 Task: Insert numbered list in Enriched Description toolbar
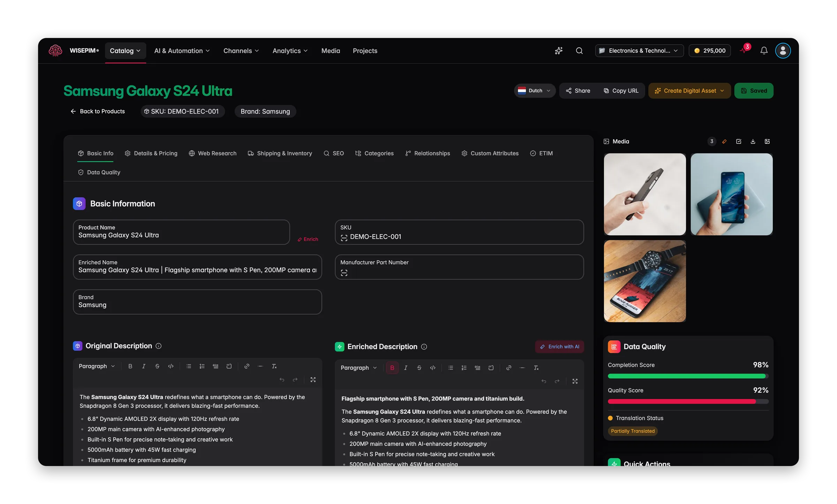pyautogui.click(x=464, y=368)
